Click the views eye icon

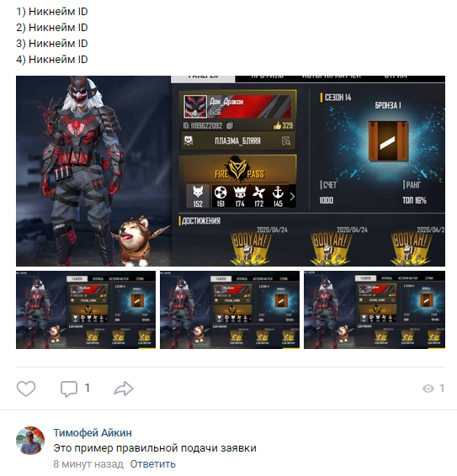[x=428, y=389]
